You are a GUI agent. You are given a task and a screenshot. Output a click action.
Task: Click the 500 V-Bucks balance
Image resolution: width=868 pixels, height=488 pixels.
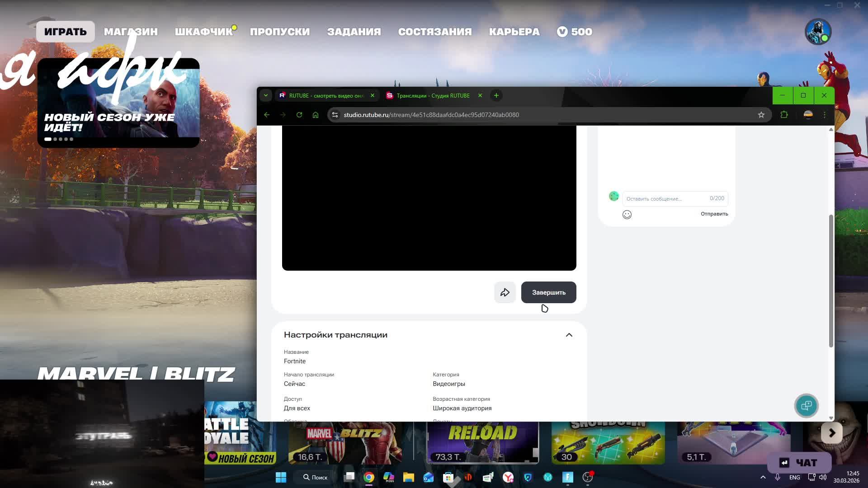tap(575, 32)
